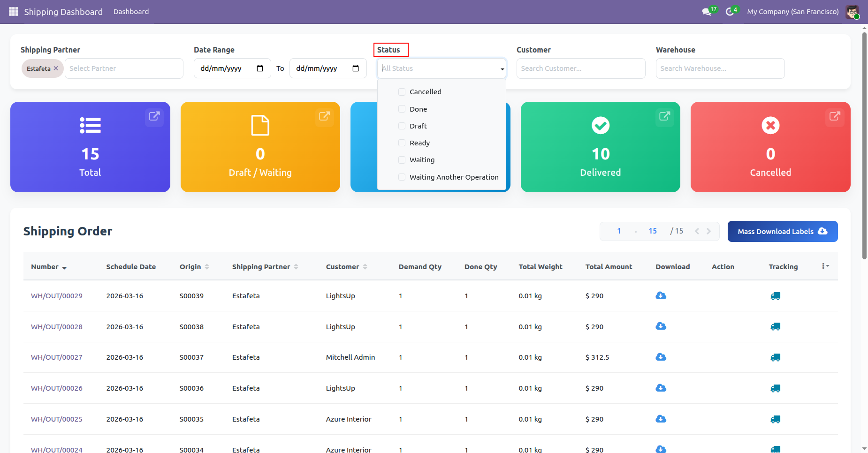
Task: Click Mass Download Labels button
Action: coord(782,232)
